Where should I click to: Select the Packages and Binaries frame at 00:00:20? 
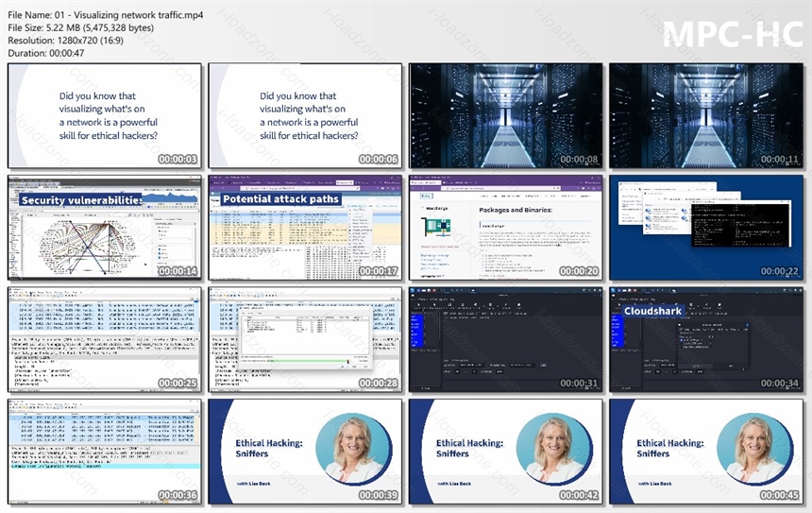point(505,228)
